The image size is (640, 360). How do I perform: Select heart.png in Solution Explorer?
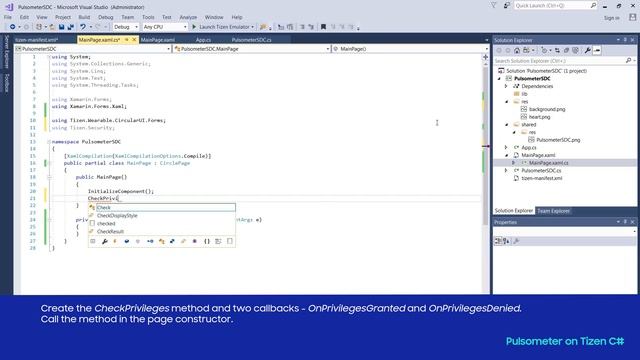point(540,117)
